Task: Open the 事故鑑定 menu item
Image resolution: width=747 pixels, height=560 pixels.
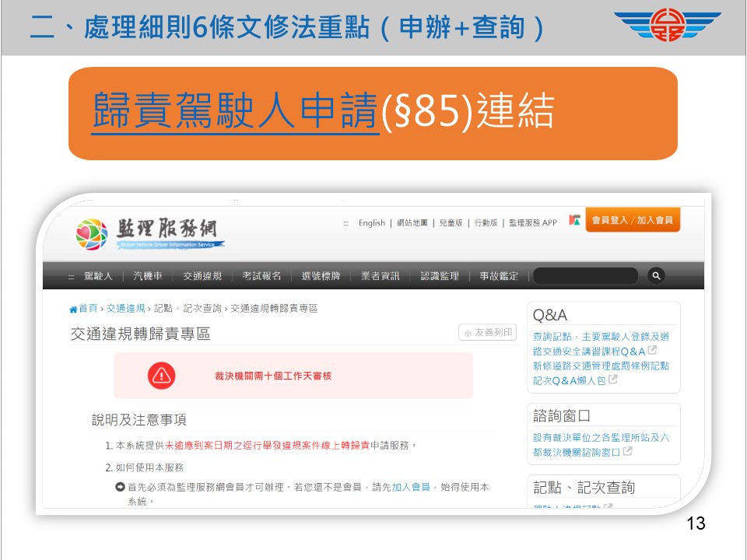Action: 500,276
